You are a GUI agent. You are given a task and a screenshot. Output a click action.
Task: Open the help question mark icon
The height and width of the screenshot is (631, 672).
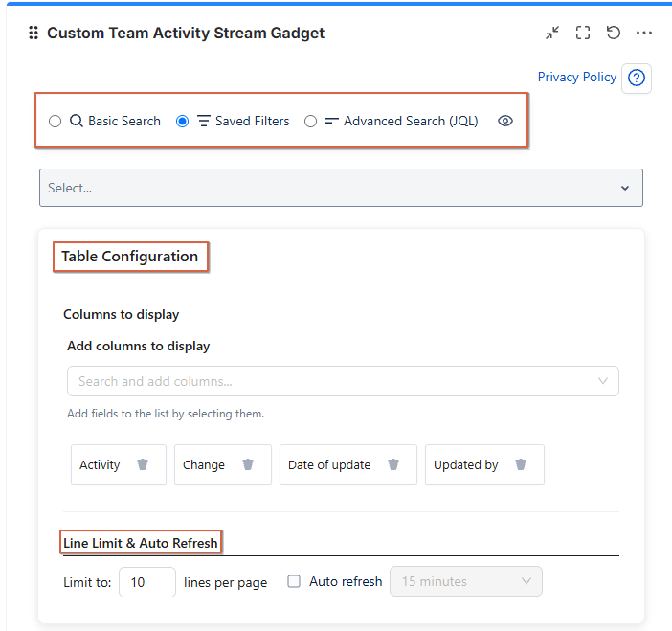click(x=637, y=78)
